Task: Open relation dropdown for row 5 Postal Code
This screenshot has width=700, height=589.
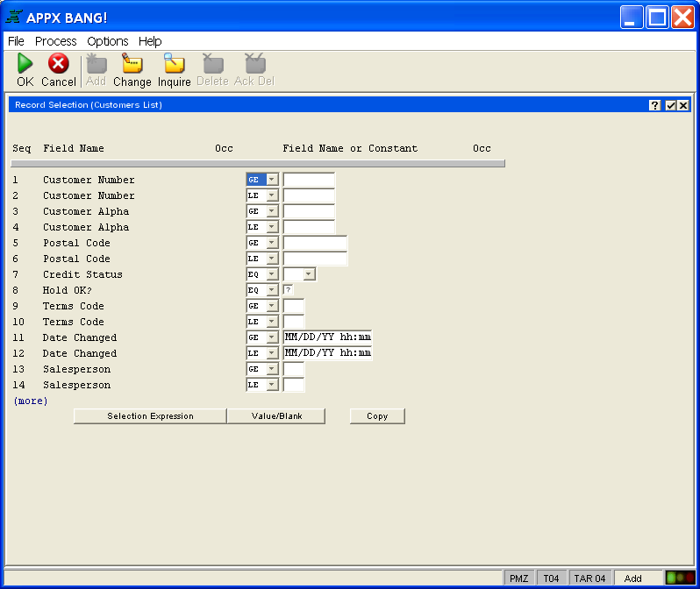Action: pyautogui.click(x=272, y=243)
